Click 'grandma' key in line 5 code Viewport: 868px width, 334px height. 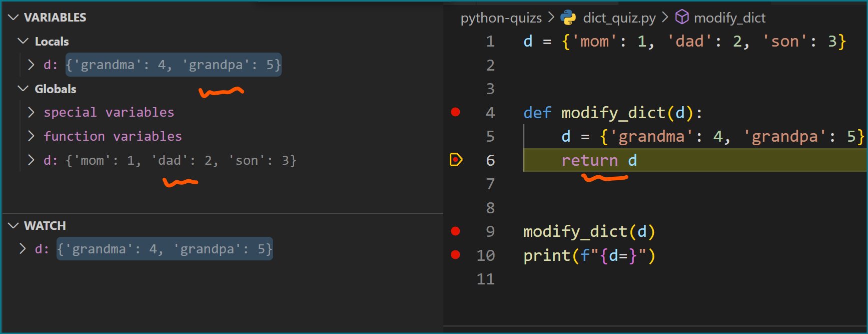pos(651,136)
